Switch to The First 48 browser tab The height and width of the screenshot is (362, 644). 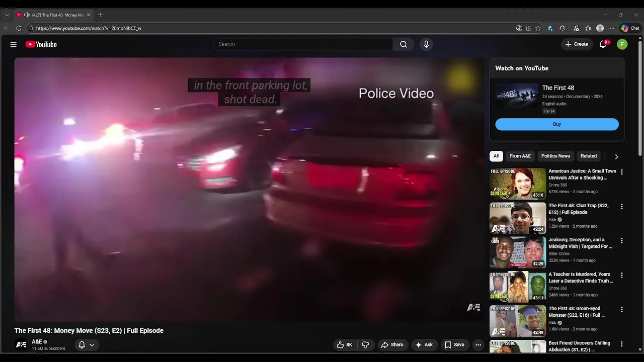click(54, 15)
